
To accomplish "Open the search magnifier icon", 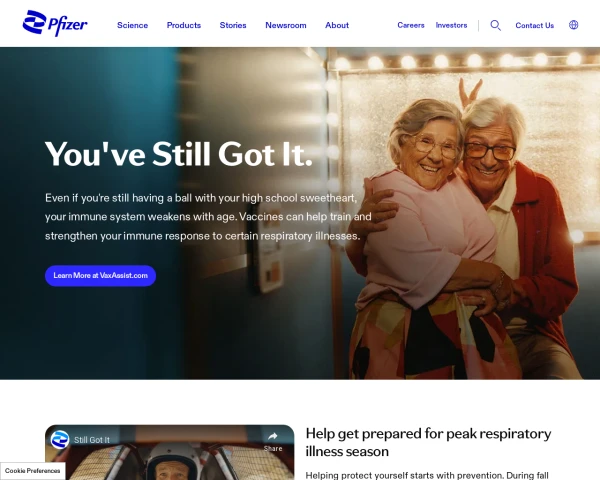I will [496, 25].
